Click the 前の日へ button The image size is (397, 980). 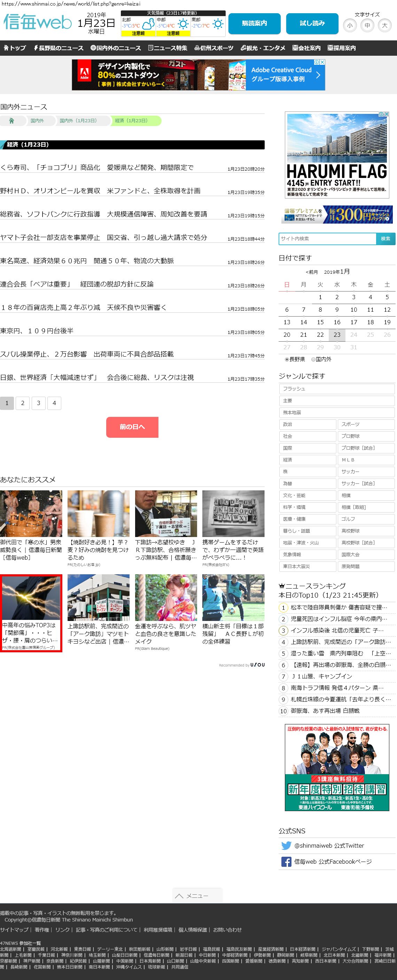click(x=132, y=427)
